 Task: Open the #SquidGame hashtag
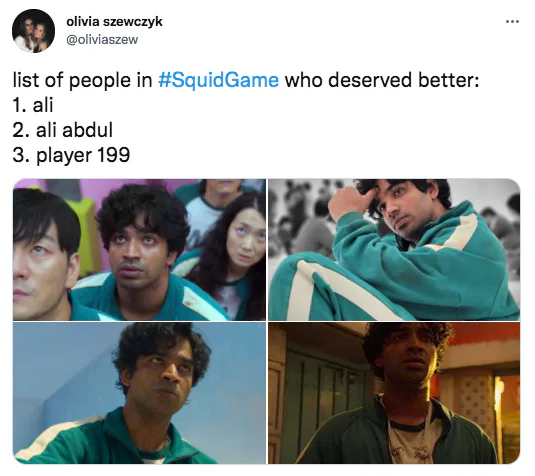218,80
